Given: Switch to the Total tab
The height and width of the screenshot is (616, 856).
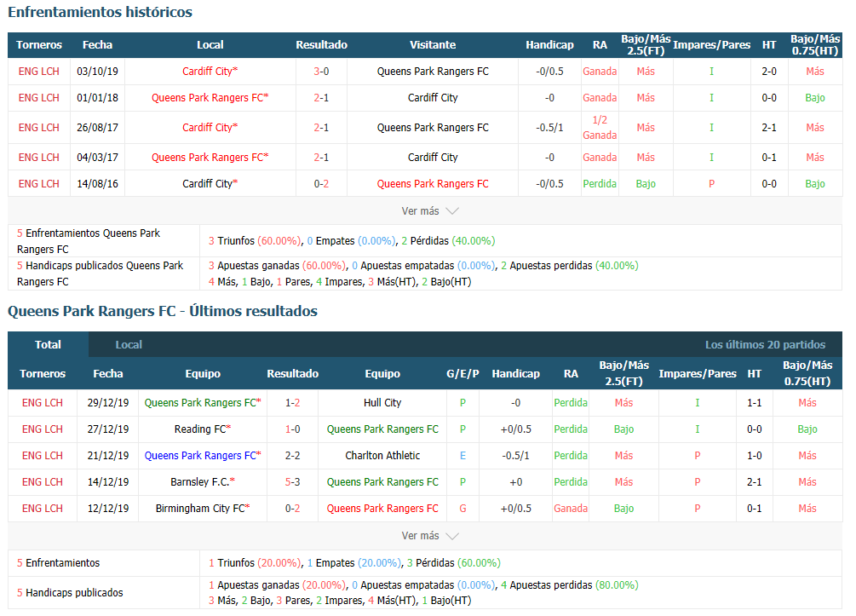Looking at the screenshot, I should tap(48, 344).
